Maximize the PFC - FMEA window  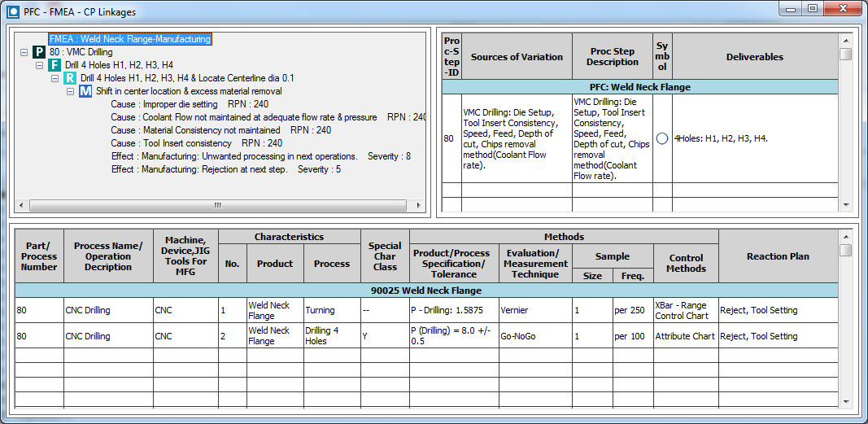click(812, 8)
